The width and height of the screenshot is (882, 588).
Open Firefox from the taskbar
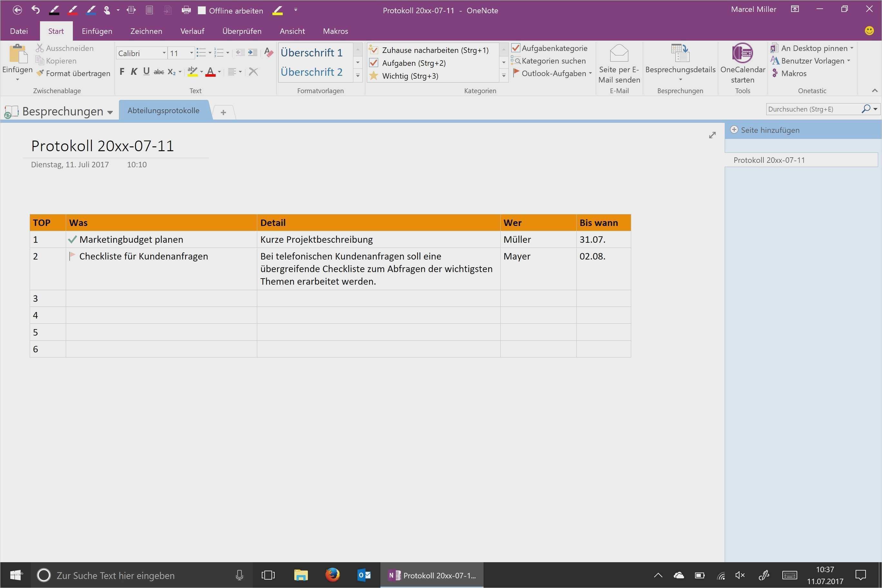[x=332, y=575]
